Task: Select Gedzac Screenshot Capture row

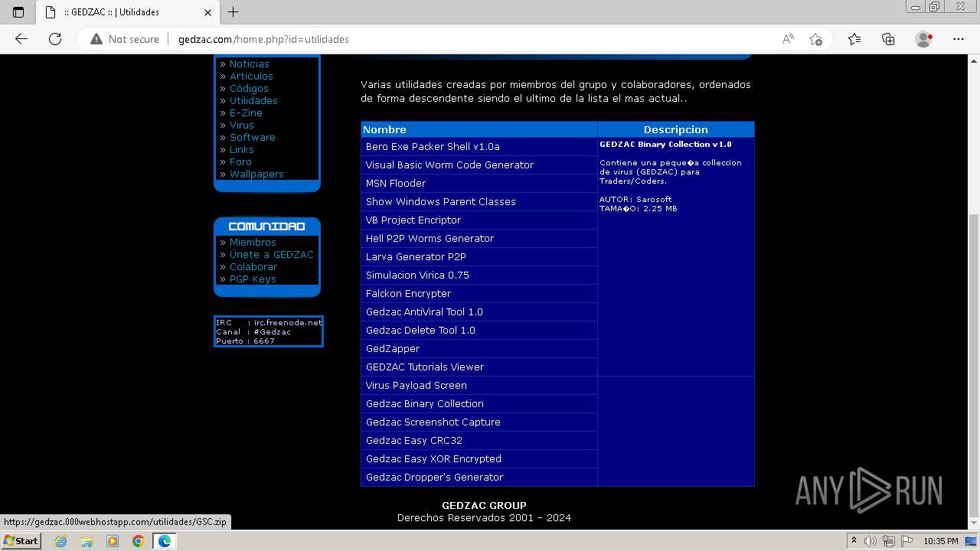Action: click(x=479, y=422)
